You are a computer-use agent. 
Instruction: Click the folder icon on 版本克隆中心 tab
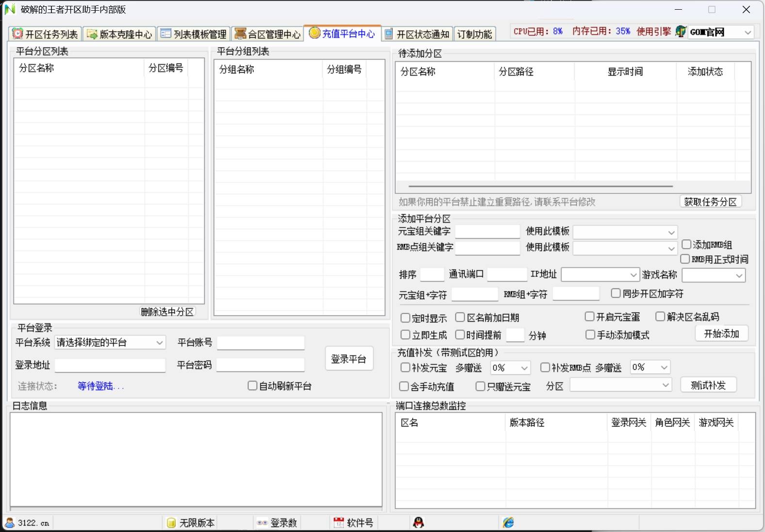pos(92,34)
